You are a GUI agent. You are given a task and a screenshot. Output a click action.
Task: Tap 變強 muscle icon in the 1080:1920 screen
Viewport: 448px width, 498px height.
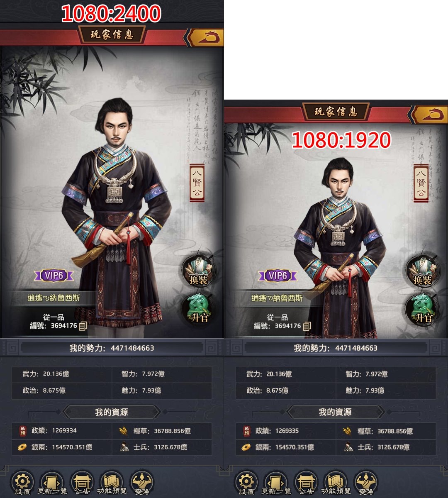366,483
